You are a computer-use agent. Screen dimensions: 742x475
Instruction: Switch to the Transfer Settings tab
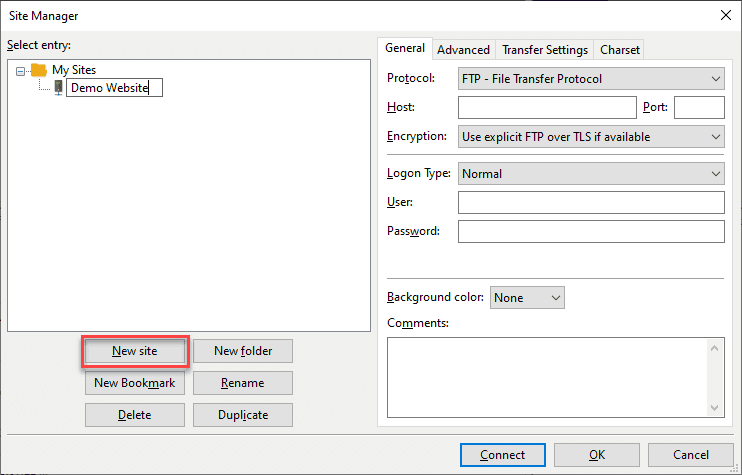(545, 50)
